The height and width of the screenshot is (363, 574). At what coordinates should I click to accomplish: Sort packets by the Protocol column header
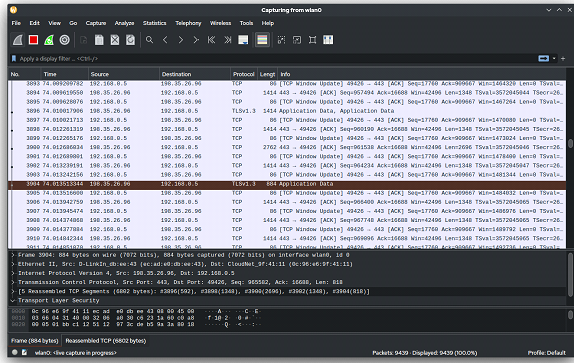244,74
